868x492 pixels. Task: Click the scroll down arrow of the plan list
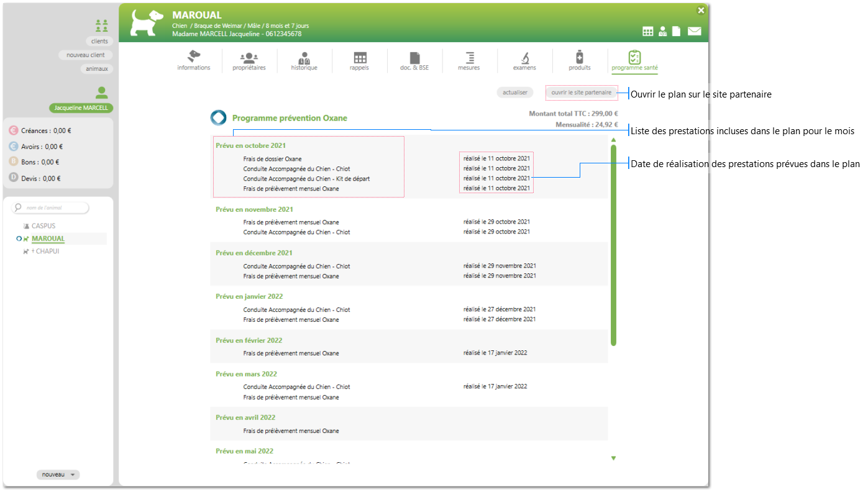[x=613, y=458]
